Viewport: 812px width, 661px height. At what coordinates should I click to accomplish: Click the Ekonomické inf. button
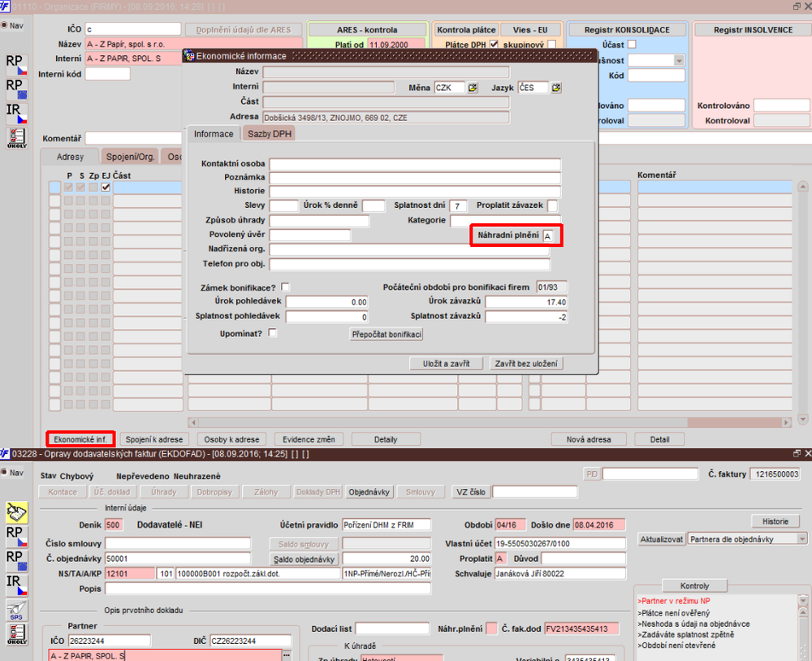point(80,439)
